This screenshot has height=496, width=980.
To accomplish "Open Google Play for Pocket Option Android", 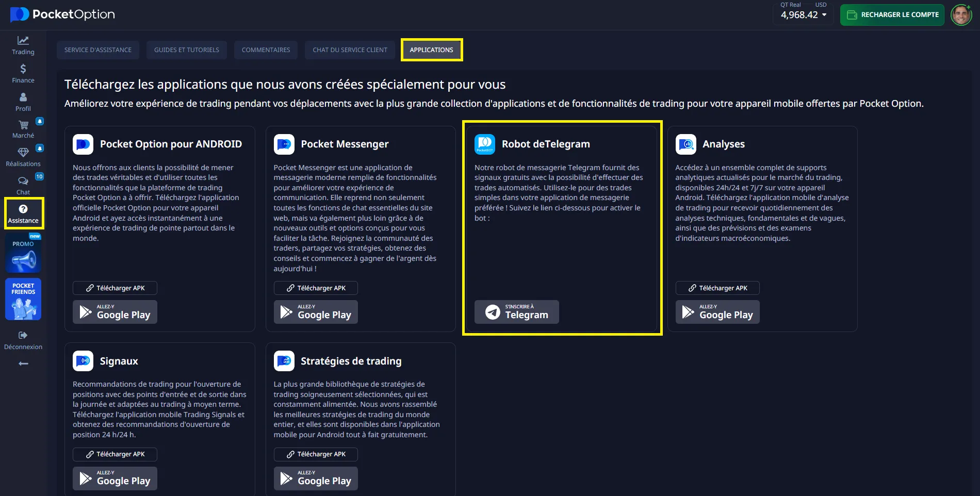I will click(x=115, y=312).
